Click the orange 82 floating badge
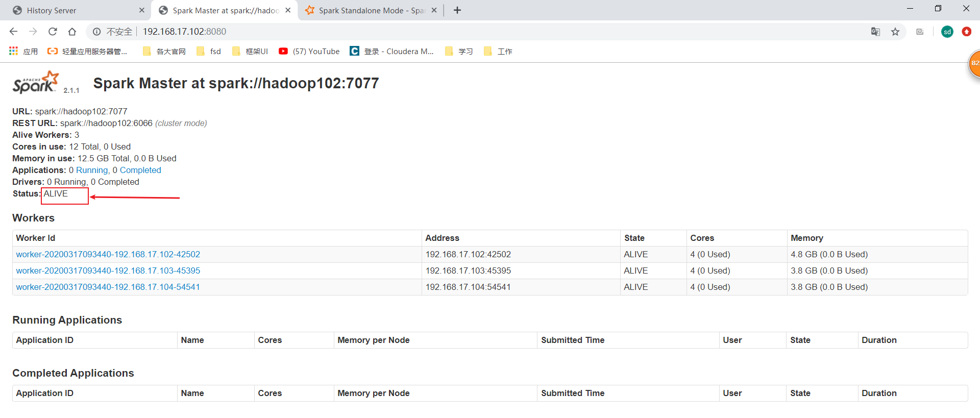 point(974,64)
